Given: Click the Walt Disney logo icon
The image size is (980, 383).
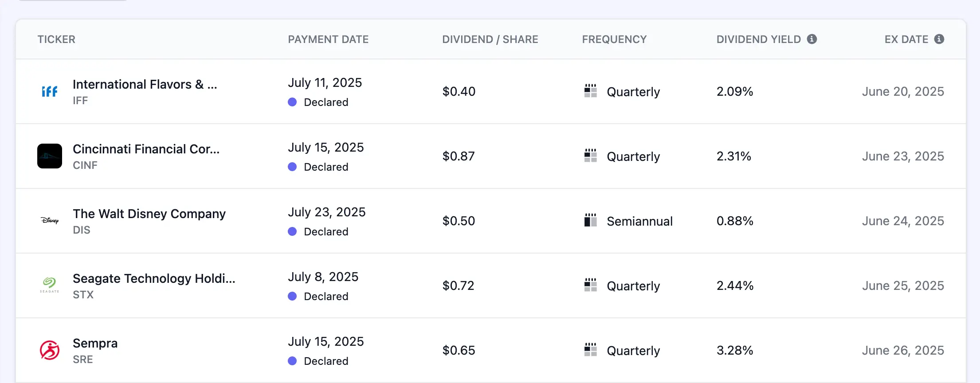Looking at the screenshot, I should point(50,221).
